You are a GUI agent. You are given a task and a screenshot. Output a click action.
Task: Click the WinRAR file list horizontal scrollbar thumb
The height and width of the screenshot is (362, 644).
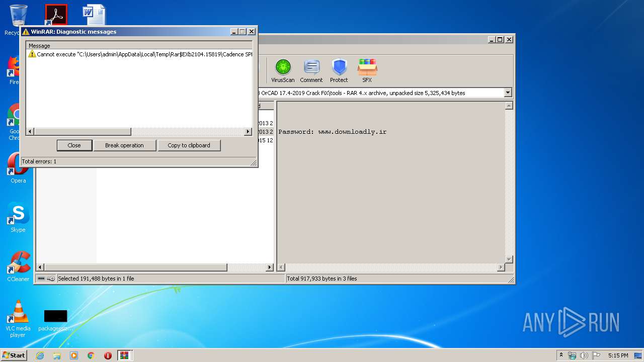click(136, 267)
